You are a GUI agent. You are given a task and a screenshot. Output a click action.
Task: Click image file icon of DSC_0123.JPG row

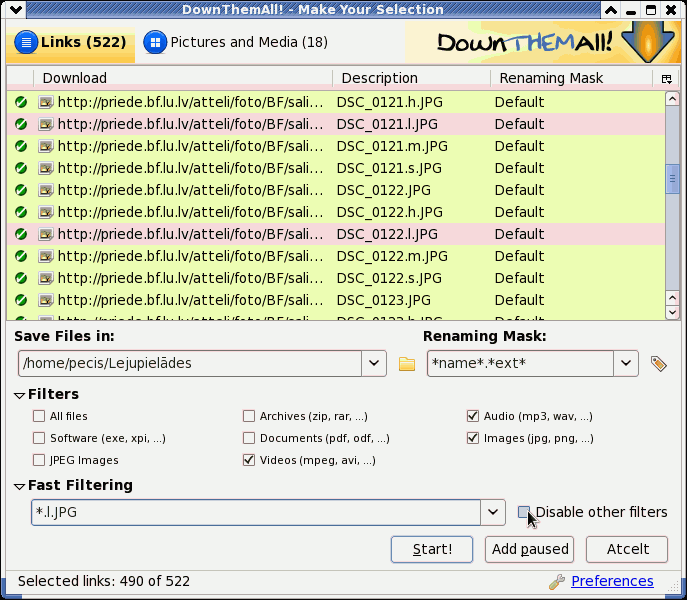(x=46, y=300)
